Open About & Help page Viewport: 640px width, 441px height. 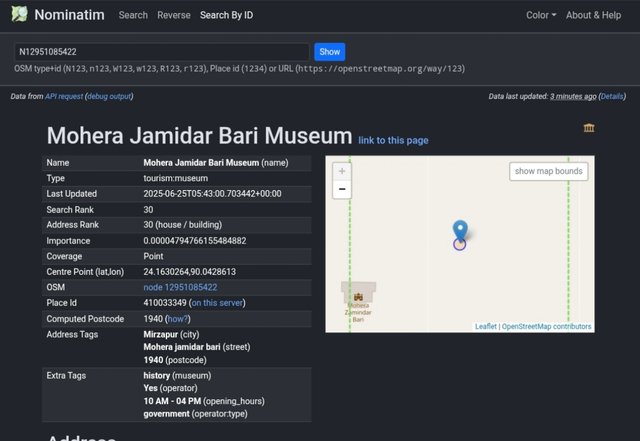pos(593,15)
